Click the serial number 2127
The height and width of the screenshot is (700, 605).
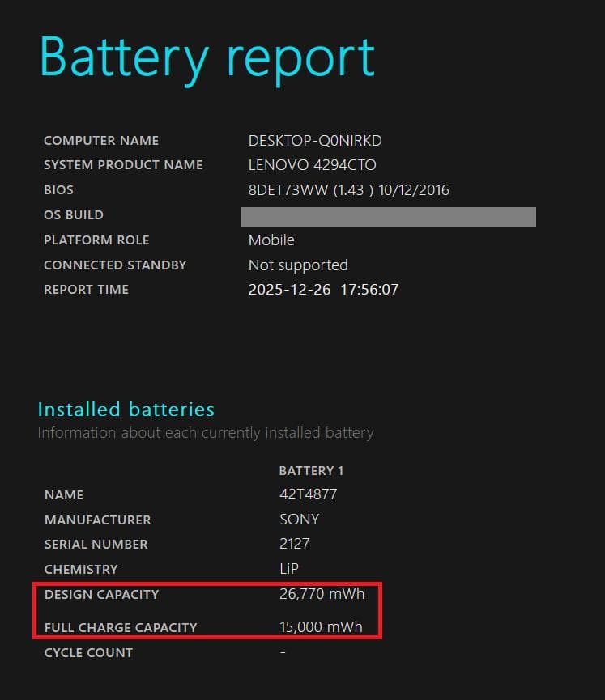(295, 544)
